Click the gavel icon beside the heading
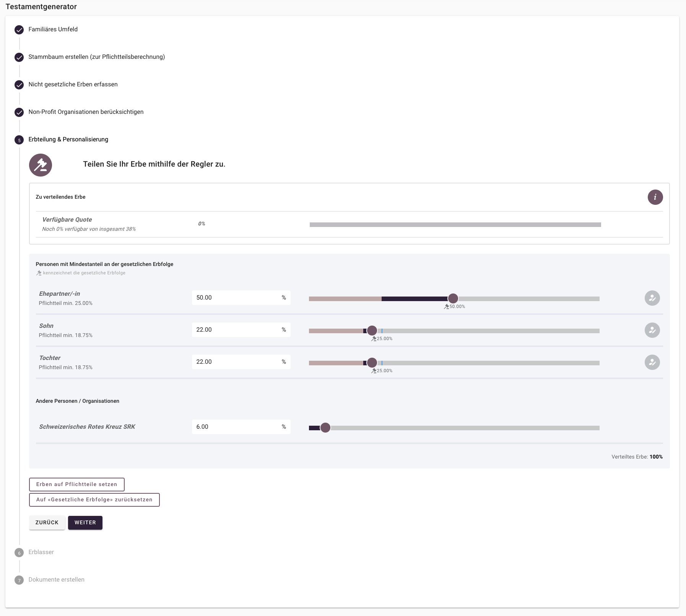The height and width of the screenshot is (616, 686). (x=41, y=165)
